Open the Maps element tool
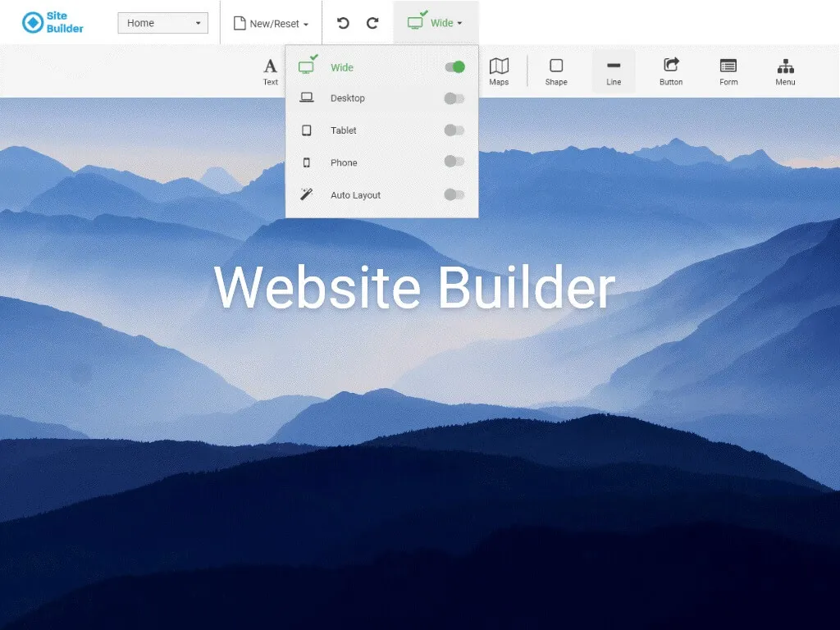 [499, 71]
